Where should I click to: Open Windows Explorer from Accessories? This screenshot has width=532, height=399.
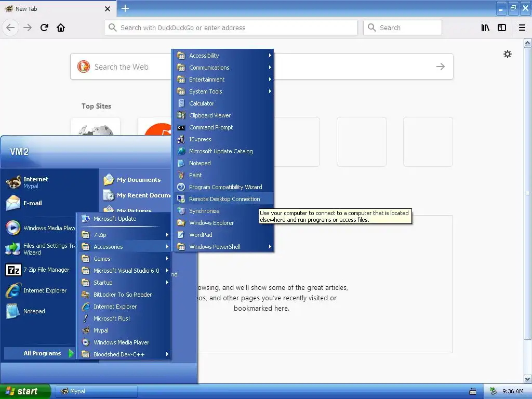(224, 222)
